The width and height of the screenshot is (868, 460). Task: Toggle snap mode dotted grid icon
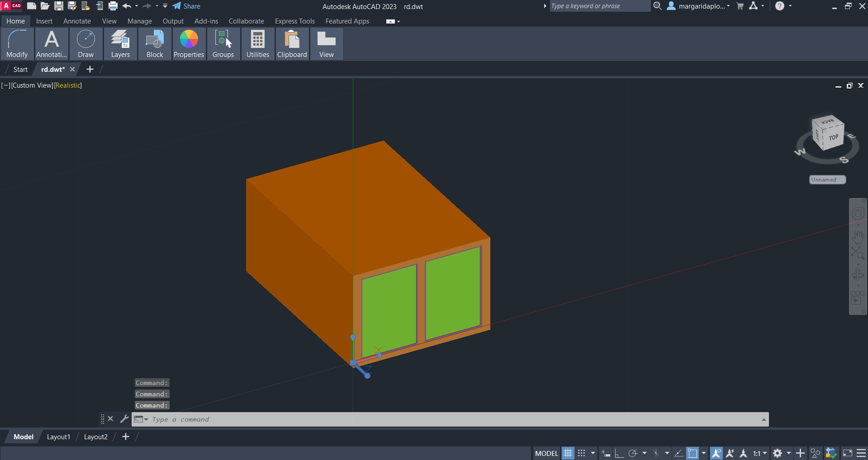[582, 453]
